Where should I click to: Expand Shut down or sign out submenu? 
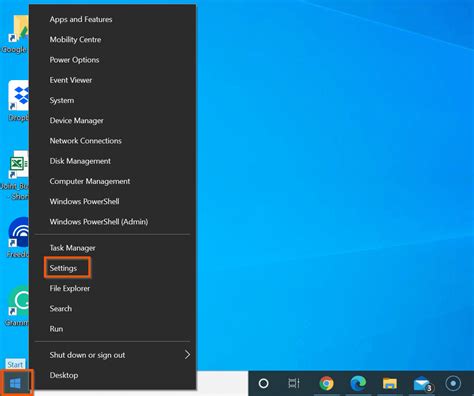tap(113, 355)
